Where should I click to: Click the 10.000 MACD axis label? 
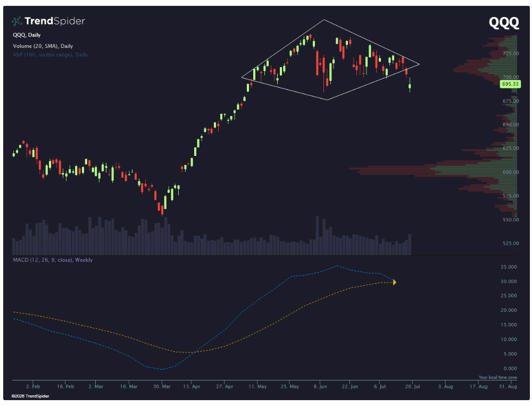pyautogui.click(x=509, y=339)
